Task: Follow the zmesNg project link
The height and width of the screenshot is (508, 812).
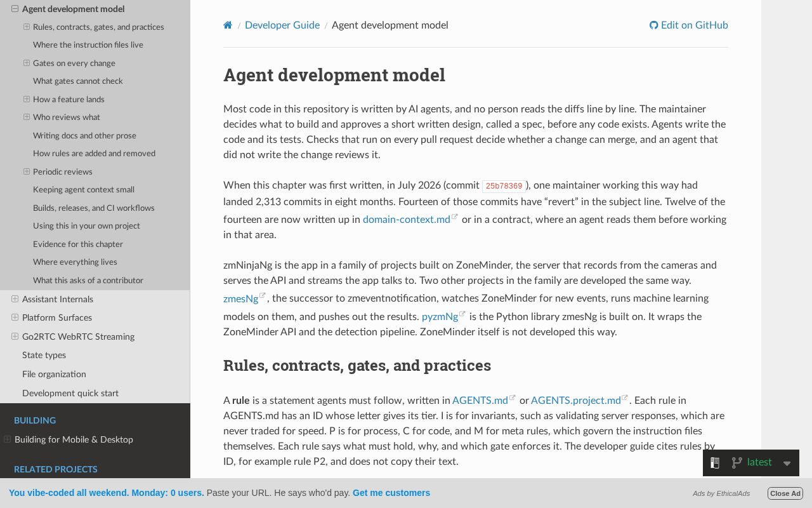Action: pyautogui.click(x=240, y=298)
